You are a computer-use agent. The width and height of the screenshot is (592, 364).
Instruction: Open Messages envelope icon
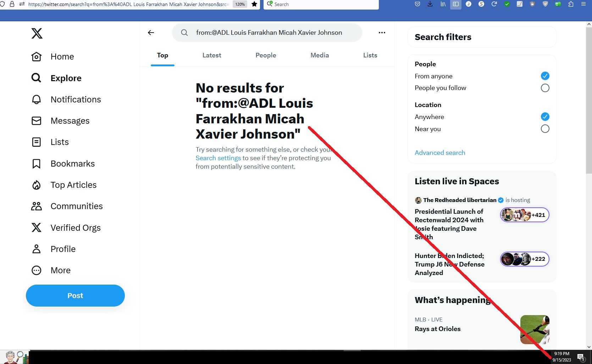coord(37,121)
